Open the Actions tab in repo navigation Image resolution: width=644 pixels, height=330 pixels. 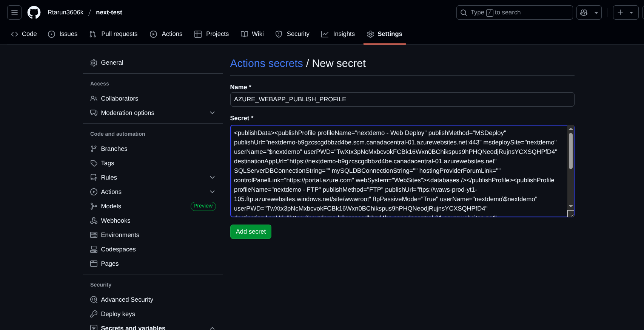[x=166, y=34]
